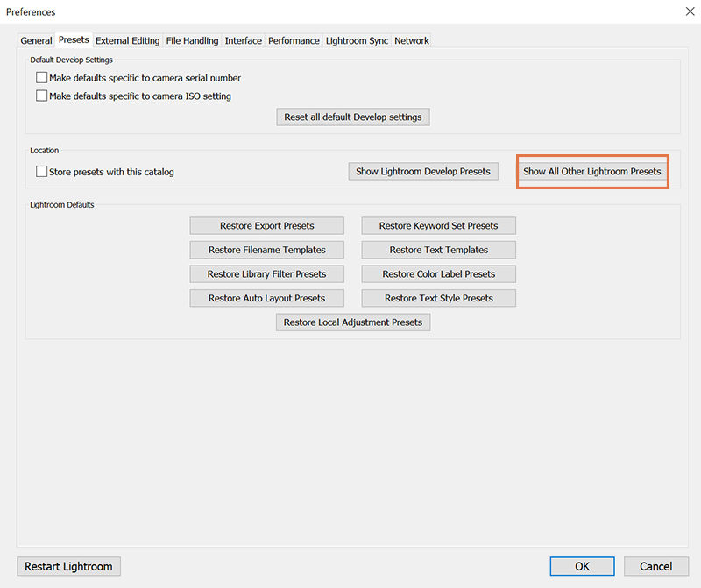The width and height of the screenshot is (701, 588).
Task: Open Show Lightroom Develop Presets
Action: pos(423,171)
